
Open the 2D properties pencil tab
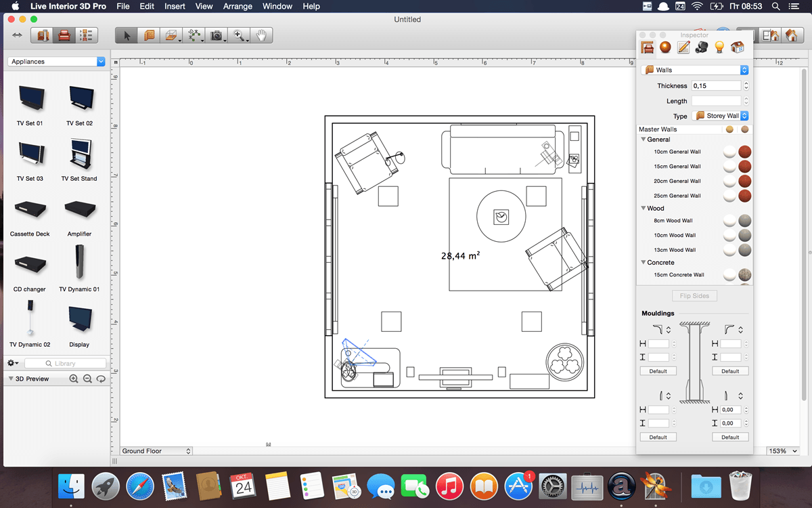683,47
